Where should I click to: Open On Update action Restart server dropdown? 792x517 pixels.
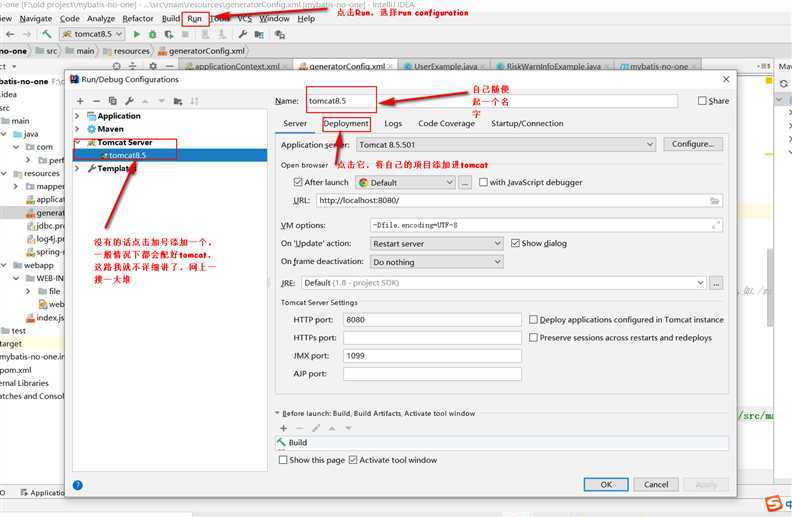click(x=436, y=243)
